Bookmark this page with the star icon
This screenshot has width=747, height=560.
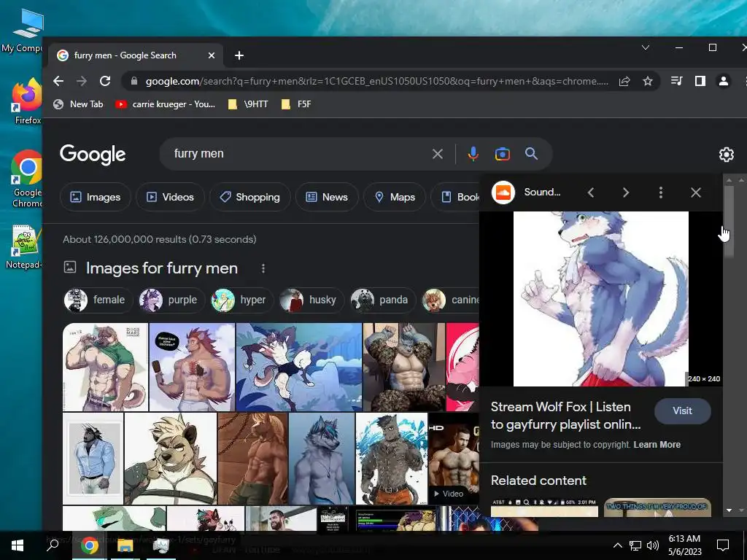(x=648, y=81)
